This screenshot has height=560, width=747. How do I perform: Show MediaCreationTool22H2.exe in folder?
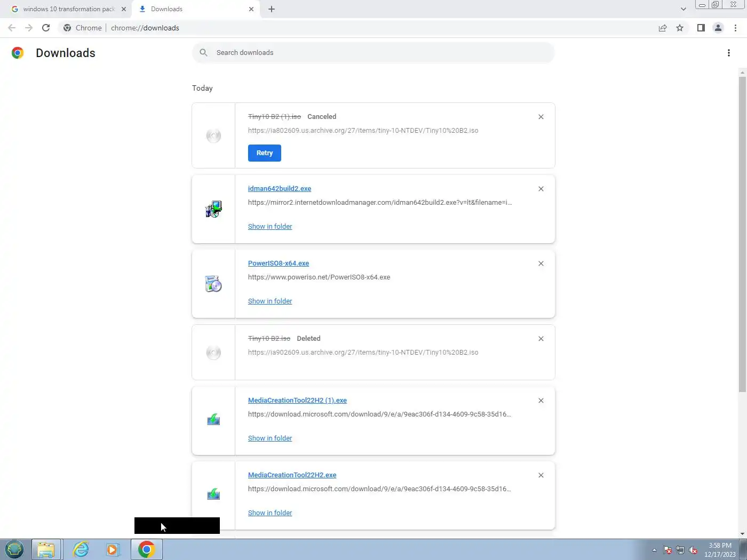point(270,513)
